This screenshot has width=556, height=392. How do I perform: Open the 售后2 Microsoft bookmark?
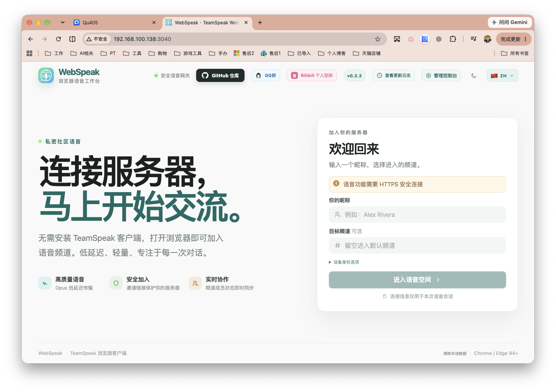pos(244,53)
